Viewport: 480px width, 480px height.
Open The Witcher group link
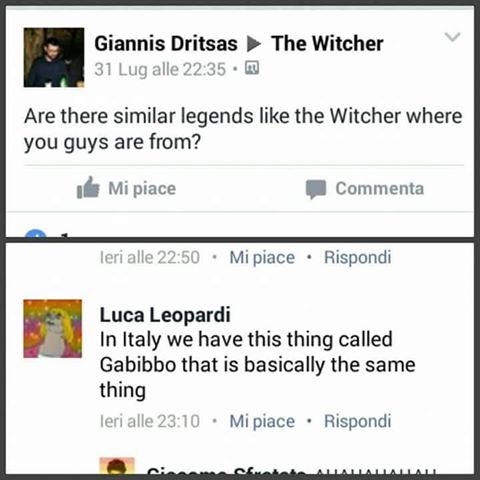coord(327,43)
